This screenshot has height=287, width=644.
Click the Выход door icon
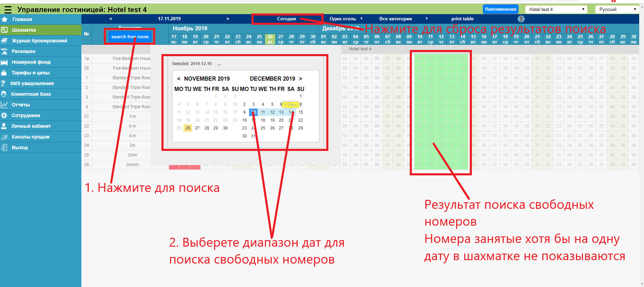click(4, 147)
